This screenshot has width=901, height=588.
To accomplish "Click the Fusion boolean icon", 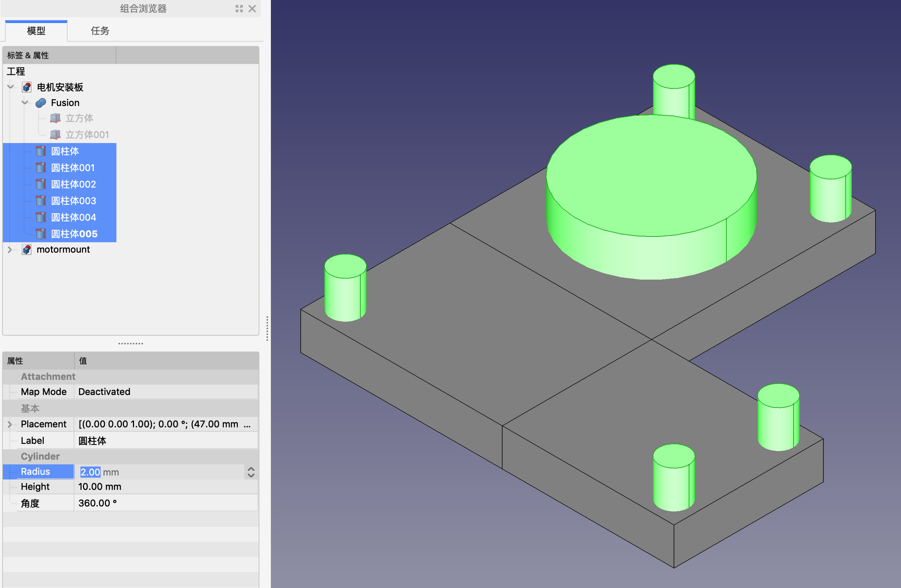I will 41,103.
